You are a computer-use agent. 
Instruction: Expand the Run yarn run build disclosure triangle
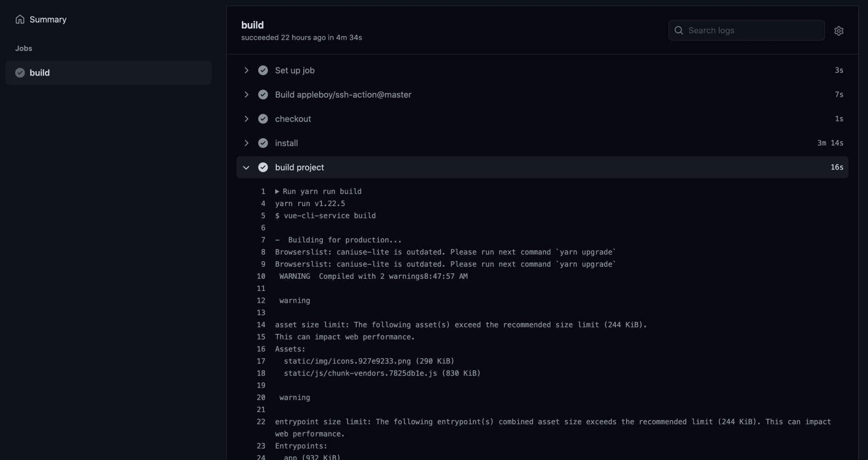point(277,192)
